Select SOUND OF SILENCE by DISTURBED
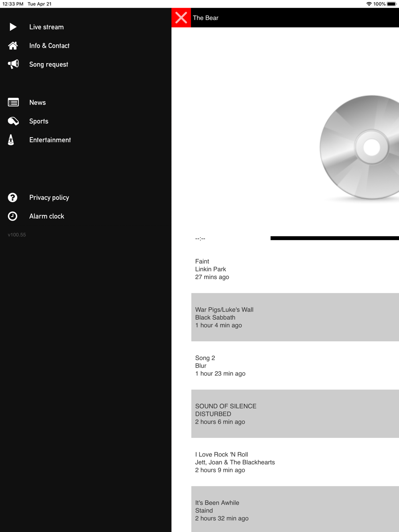This screenshot has height=532, width=399. pyautogui.click(x=295, y=414)
